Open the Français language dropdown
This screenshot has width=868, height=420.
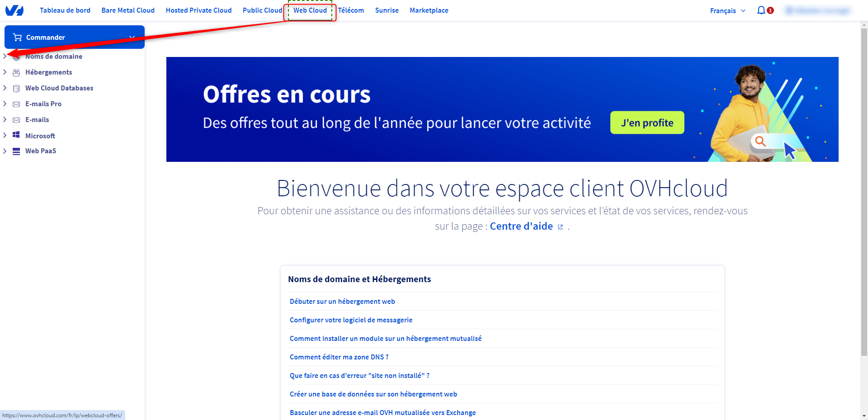click(x=727, y=10)
